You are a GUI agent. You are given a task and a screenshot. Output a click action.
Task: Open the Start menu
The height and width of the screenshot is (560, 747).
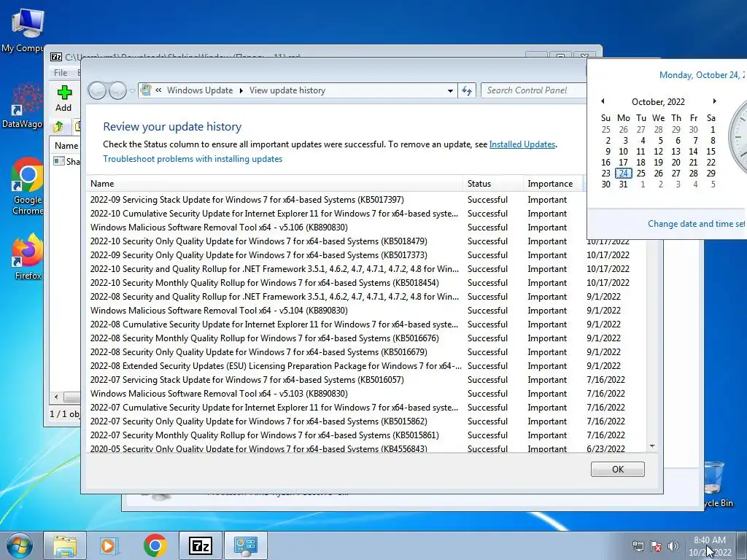(20, 545)
